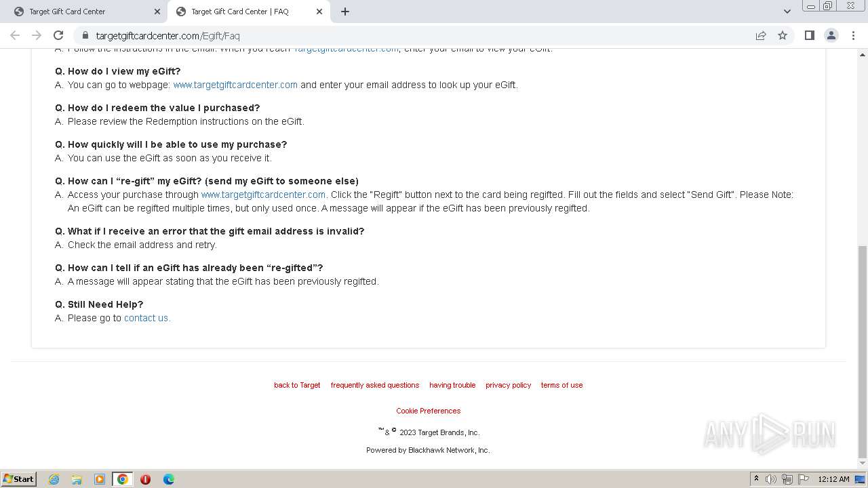The image size is (868, 488).
Task: Go back to the previous page
Action: pos(15,35)
